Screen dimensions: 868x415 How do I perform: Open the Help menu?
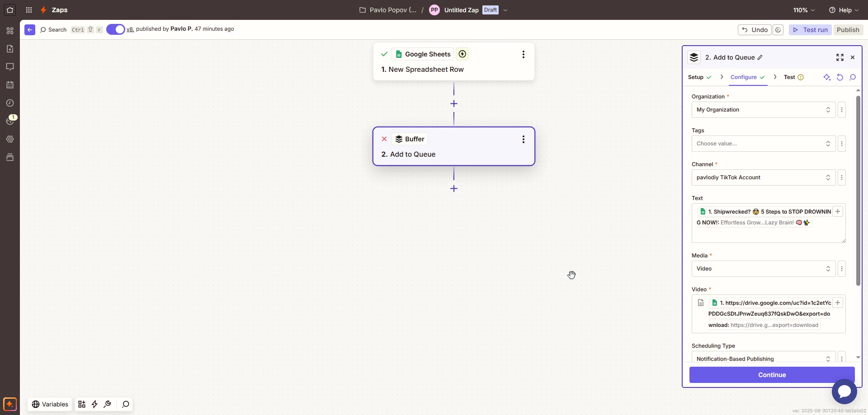pyautogui.click(x=844, y=10)
